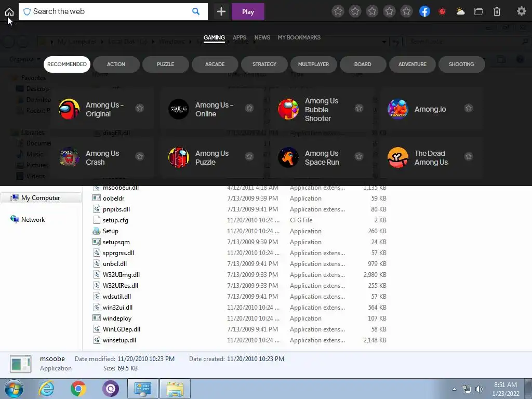Favorite Among Us - Online with its star

coord(249,108)
